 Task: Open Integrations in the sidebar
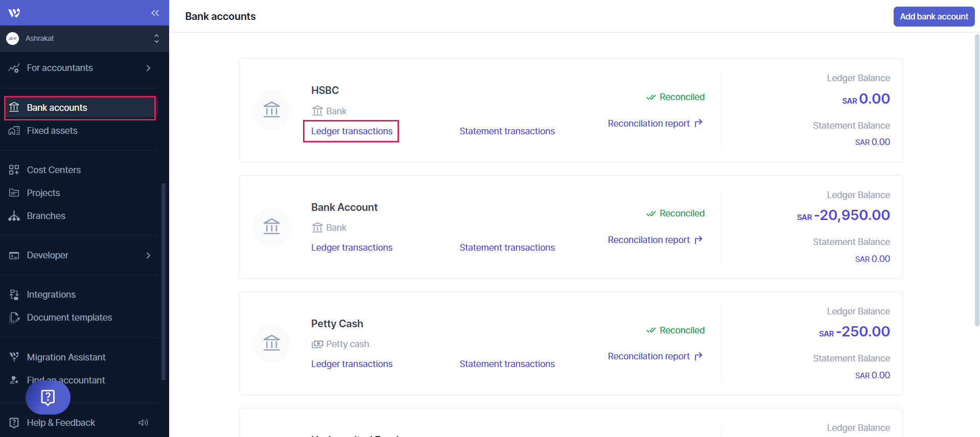point(51,295)
